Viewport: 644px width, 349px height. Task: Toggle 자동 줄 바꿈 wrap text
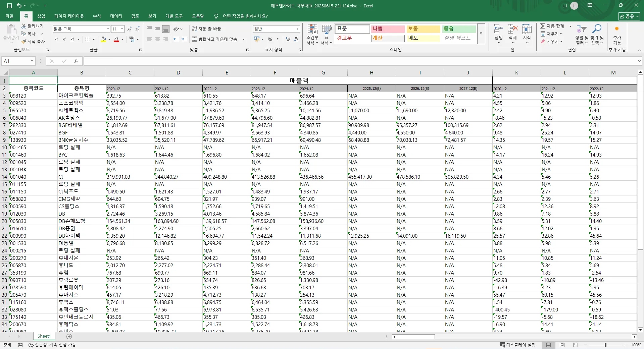pyautogui.click(x=206, y=29)
